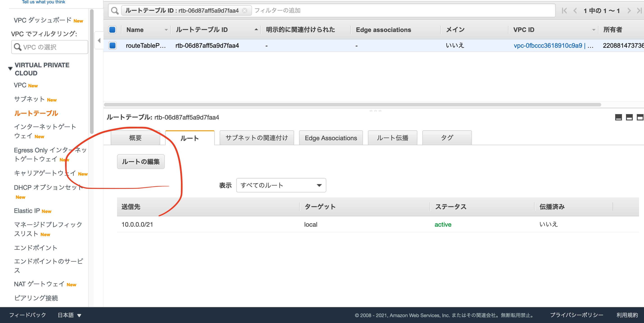Open the Edge Associations tab

click(x=331, y=138)
